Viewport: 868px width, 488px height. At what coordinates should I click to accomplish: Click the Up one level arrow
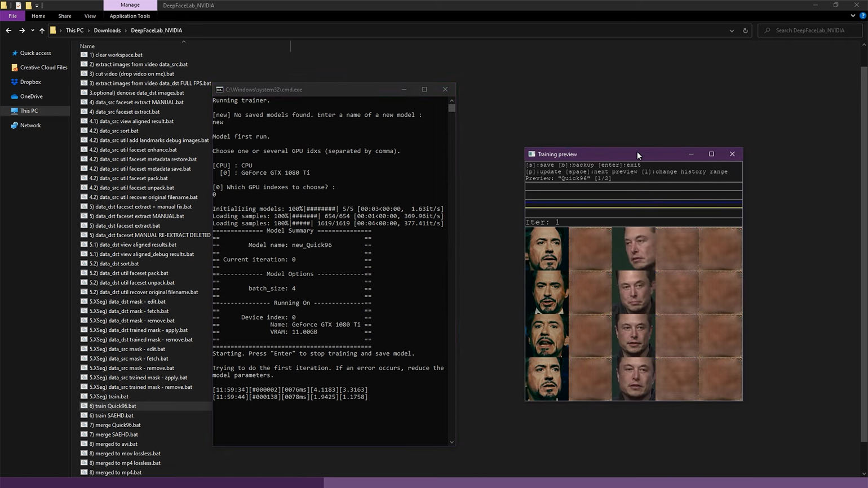(x=42, y=30)
